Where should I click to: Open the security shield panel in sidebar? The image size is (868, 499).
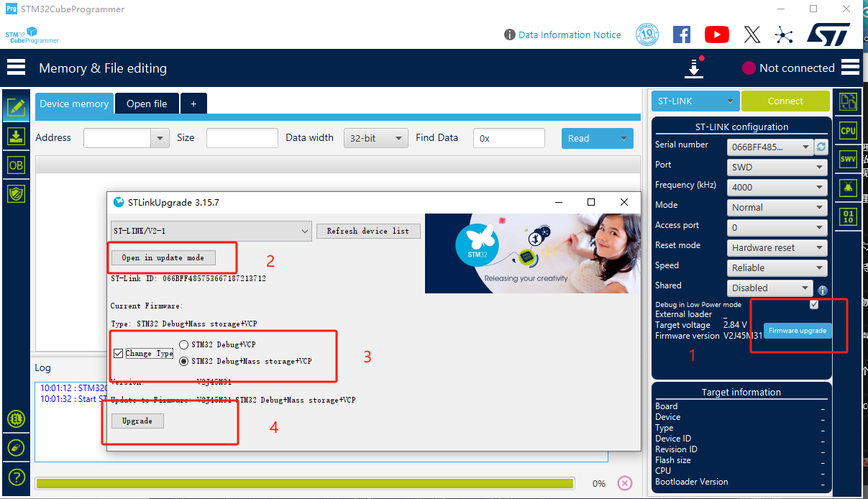pos(16,193)
